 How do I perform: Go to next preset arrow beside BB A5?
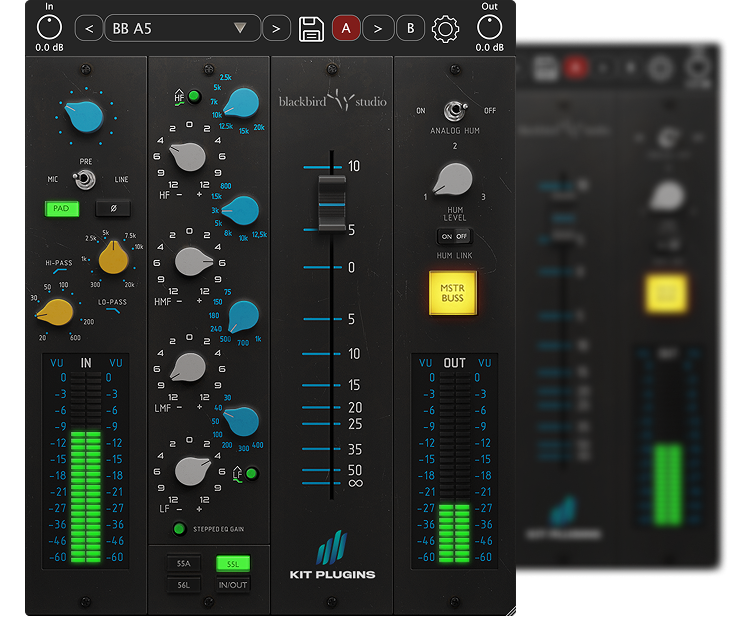pyautogui.click(x=276, y=29)
